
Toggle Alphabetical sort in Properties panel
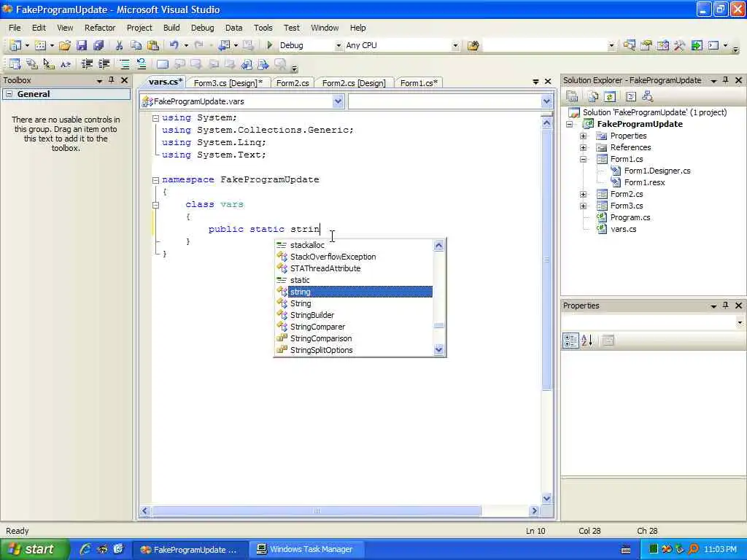click(x=587, y=340)
